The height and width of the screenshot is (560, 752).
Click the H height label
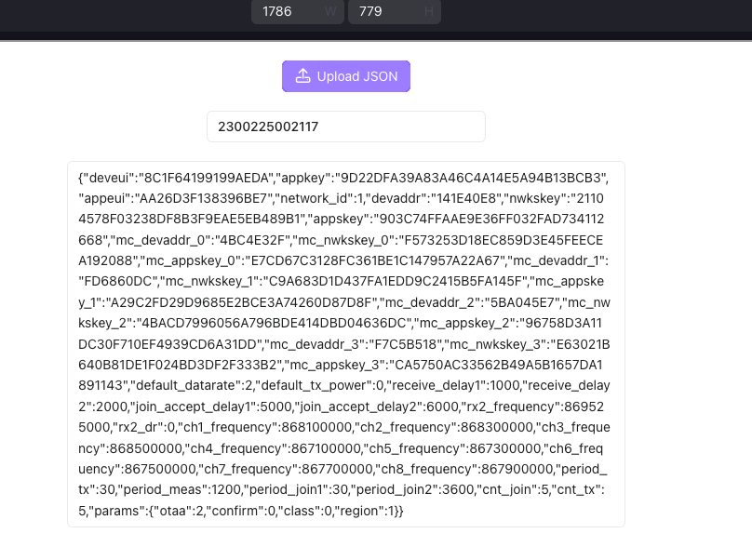click(x=429, y=11)
